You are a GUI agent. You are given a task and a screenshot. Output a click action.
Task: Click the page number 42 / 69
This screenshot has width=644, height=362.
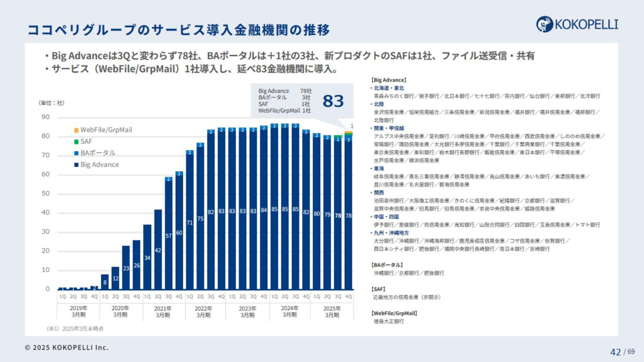click(x=622, y=352)
